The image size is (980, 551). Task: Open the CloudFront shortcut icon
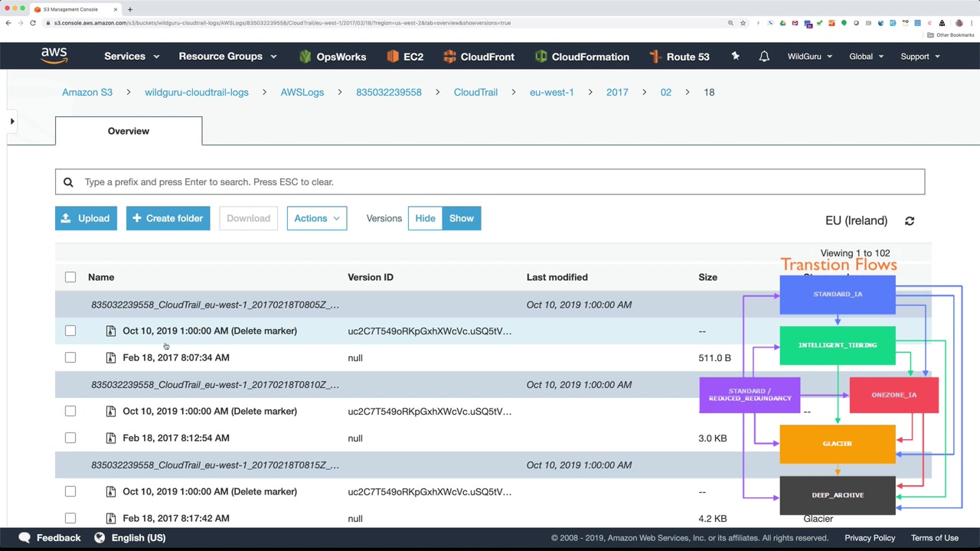tap(449, 57)
